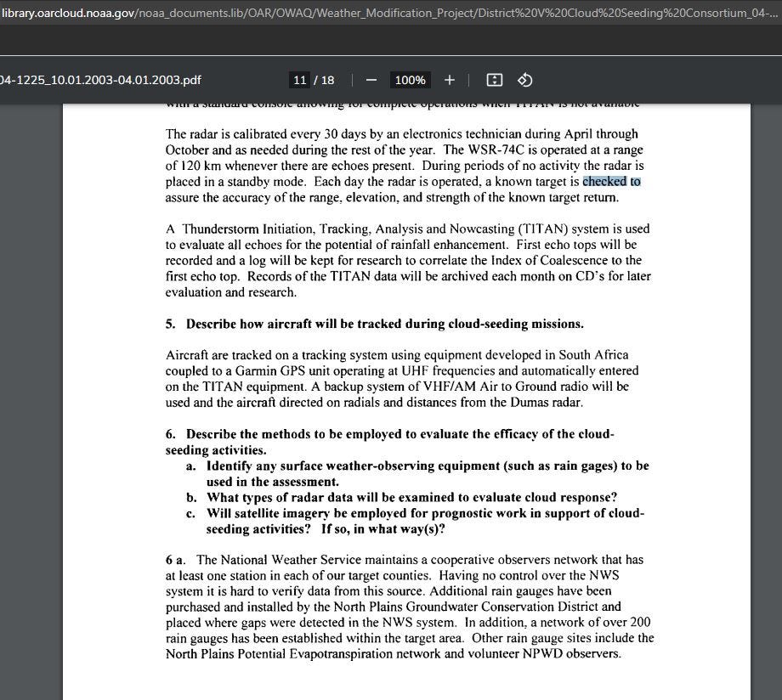
Task: Click sub-item 'c. Will satellite imagery be employed'
Action: tap(415, 521)
